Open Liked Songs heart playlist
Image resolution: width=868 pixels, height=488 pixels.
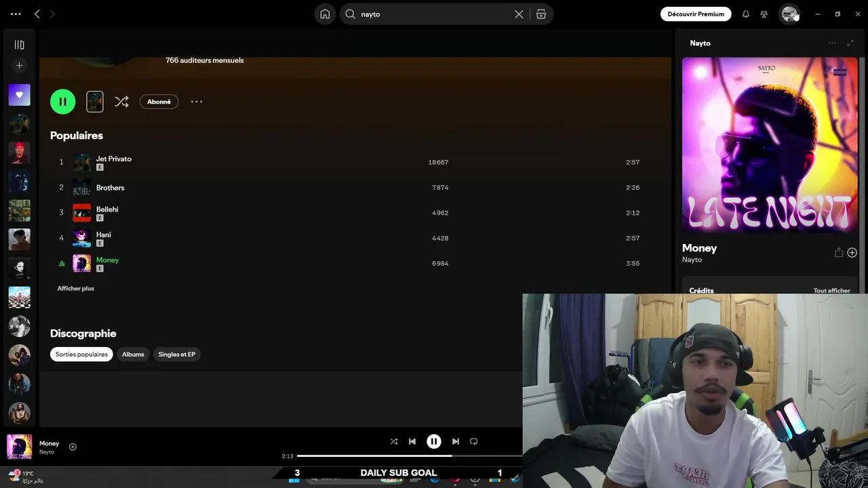pyautogui.click(x=19, y=95)
